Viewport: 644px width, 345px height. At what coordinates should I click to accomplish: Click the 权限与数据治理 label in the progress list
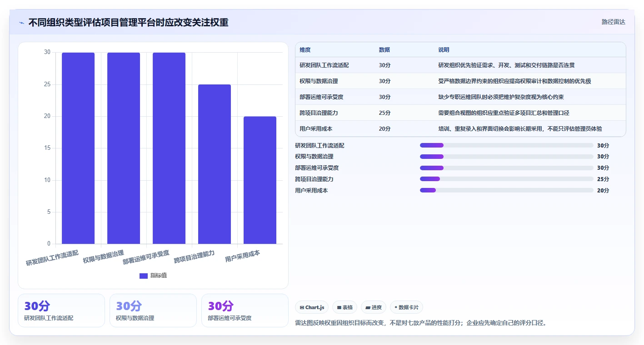pos(315,157)
